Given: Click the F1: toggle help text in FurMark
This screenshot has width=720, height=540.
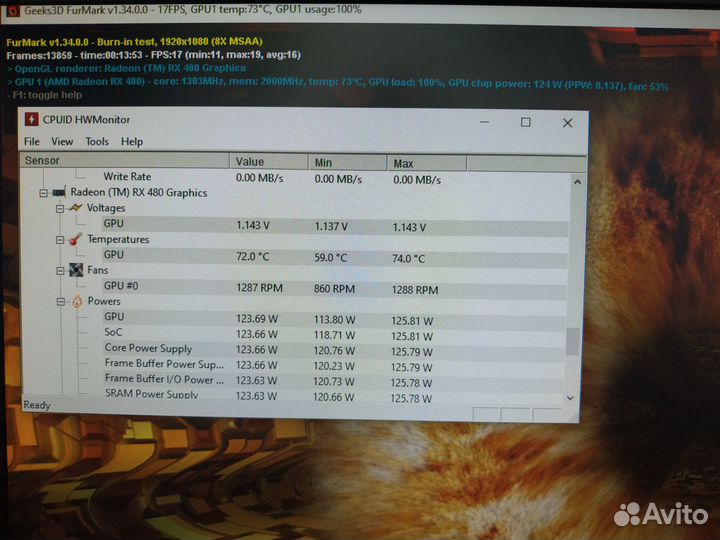Looking at the screenshot, I should tap(47, 95).
